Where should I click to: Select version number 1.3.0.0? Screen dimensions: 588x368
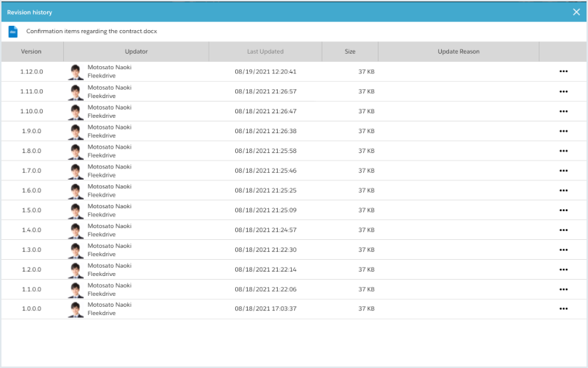coord(32,250)
